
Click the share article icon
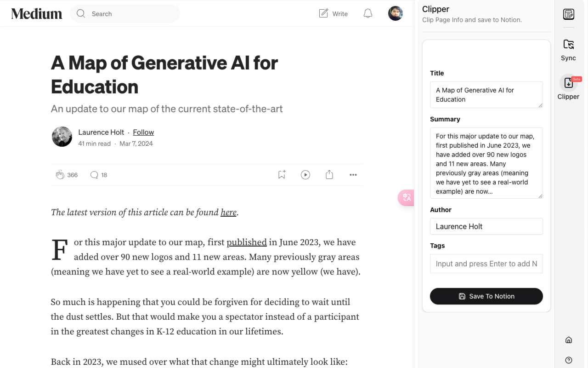[x=329, y=175]
